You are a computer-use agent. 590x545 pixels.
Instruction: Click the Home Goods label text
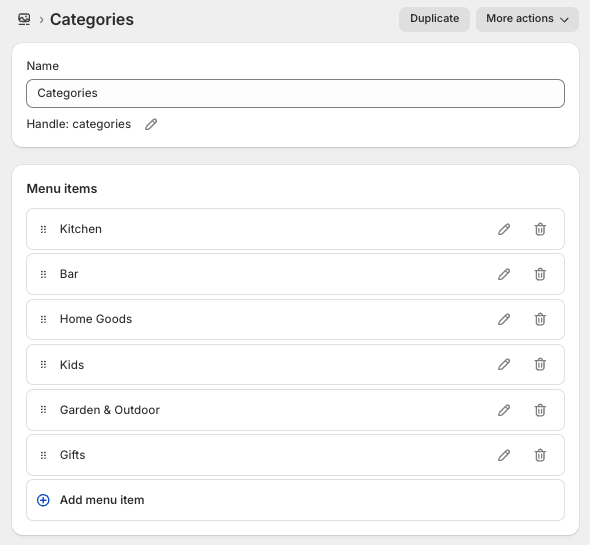[x=96, y=319]
